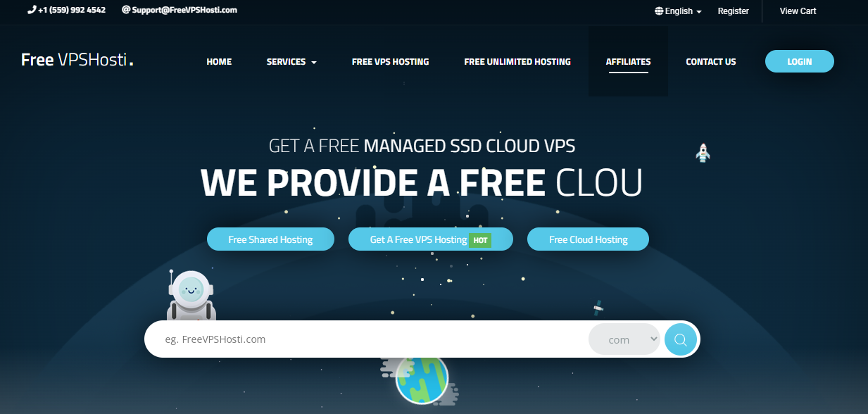Image resolution: width=868 pixels, height=414 pixels.
Task: Click the globe icon beside English
Action: tap(659, 11)
